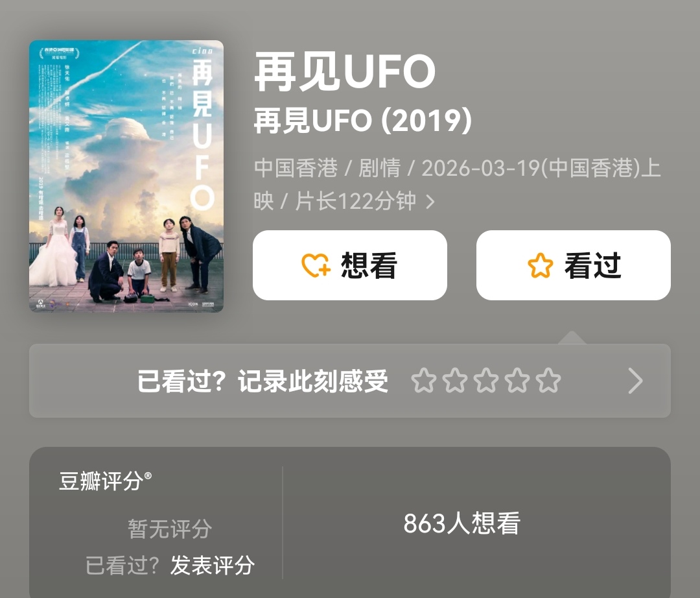Tap the heart-plus icon on 想看
The image size is (700, 598).
[x=316, y=266]
